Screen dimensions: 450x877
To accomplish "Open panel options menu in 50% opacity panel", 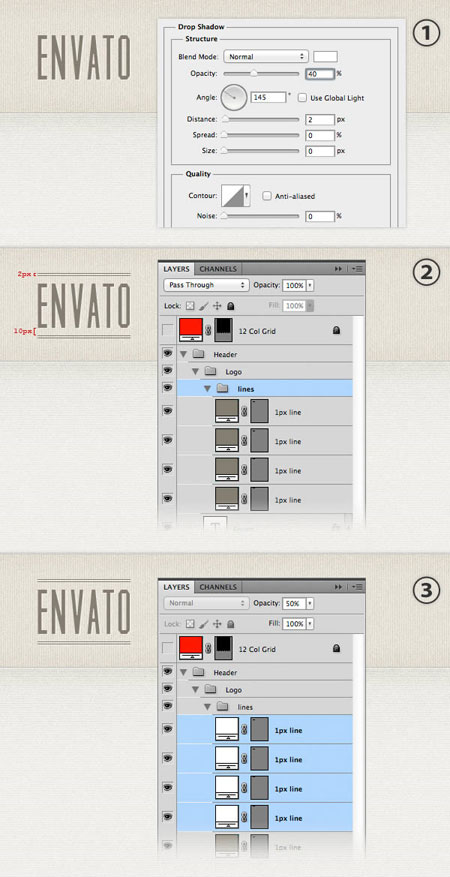I will pyautogui.click(x=357, y=587).
